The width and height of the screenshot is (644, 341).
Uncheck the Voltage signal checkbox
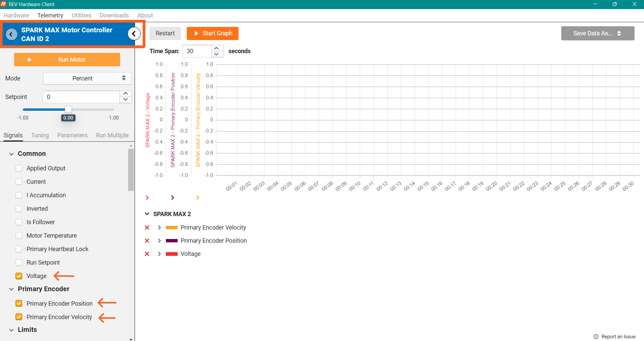click(19, 276)
